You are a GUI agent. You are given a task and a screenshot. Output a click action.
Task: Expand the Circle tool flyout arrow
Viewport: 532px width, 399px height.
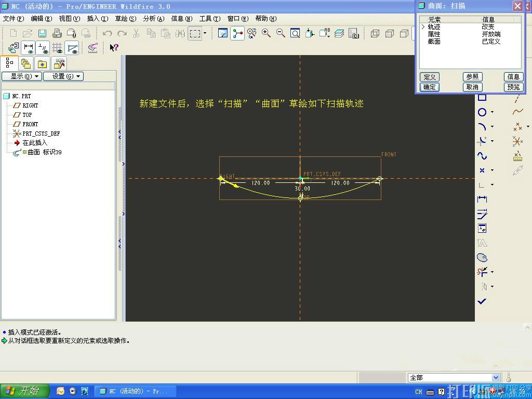coord(493,112)
